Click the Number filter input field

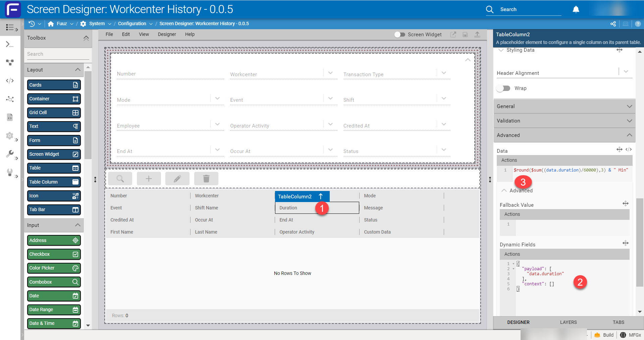coord(170,74)
